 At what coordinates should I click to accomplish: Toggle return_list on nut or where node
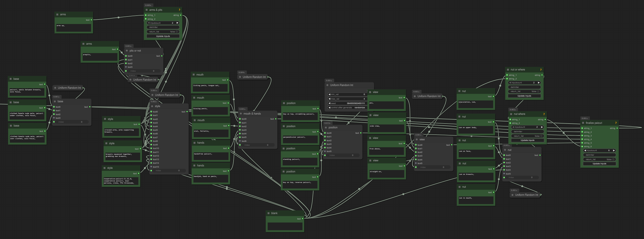[x=525, y=91]
